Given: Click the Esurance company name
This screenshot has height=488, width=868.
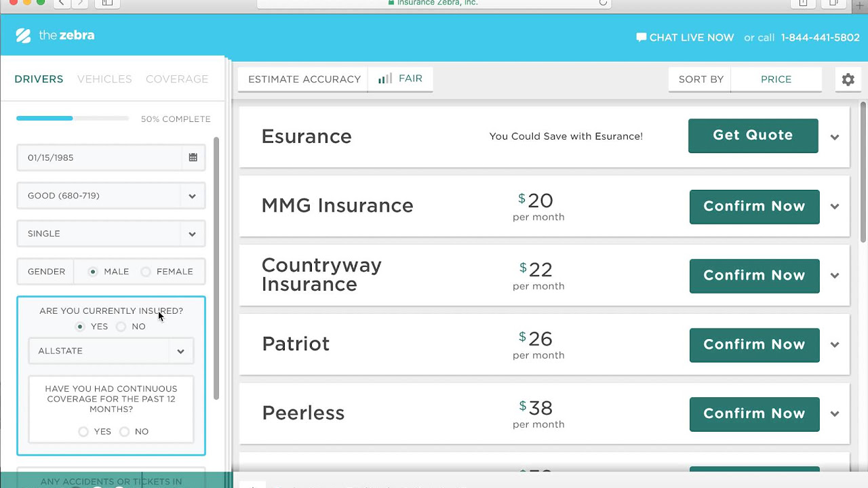Looking at the screenshot, I should 307,136.
